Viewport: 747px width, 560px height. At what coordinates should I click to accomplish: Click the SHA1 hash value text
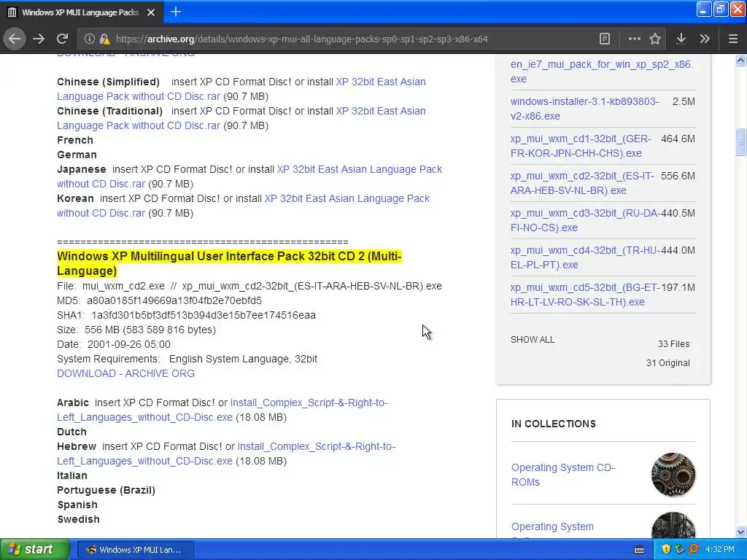(x=204, y=315)
